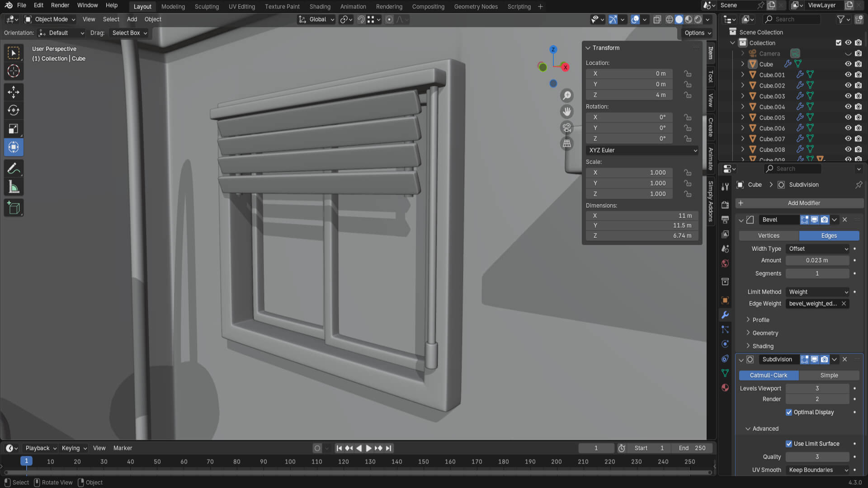Open the Render menu
This screenshot has width=868, height=488.
tap(60, 5)
